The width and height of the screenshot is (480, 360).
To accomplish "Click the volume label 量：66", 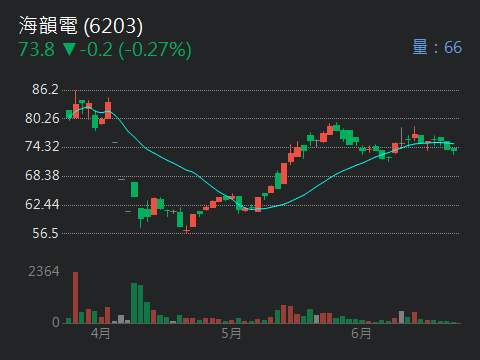I will pos(437,47).
